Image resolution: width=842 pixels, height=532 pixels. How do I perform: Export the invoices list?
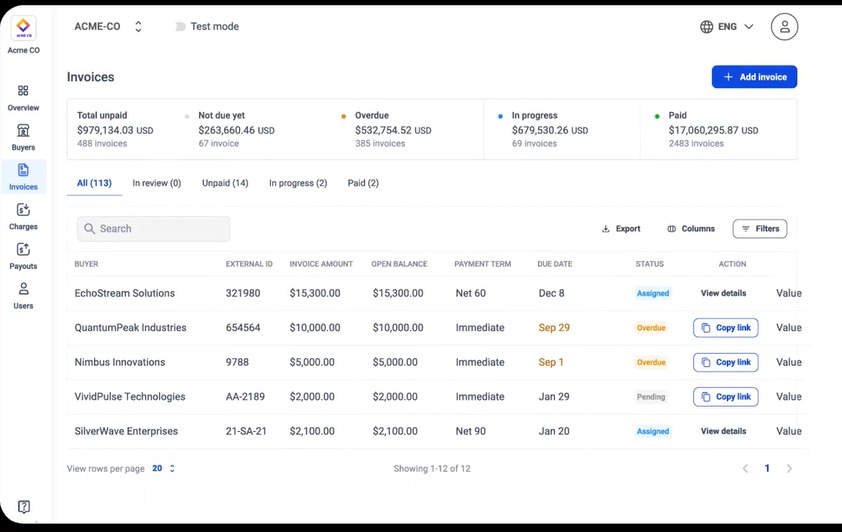pyautogui.click(x=621, y=229)
